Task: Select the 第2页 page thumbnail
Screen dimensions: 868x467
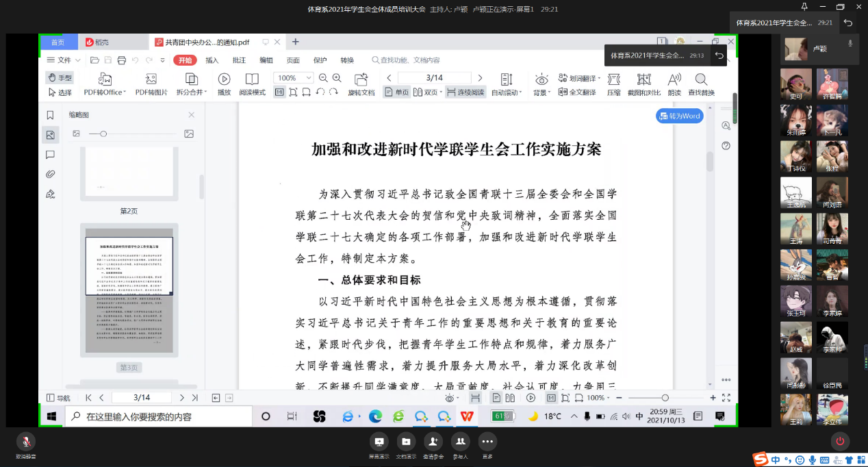Action: pos(129,171)
